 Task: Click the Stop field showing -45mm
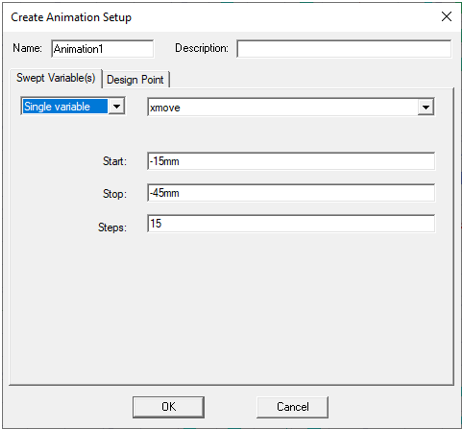coord(292,193)
